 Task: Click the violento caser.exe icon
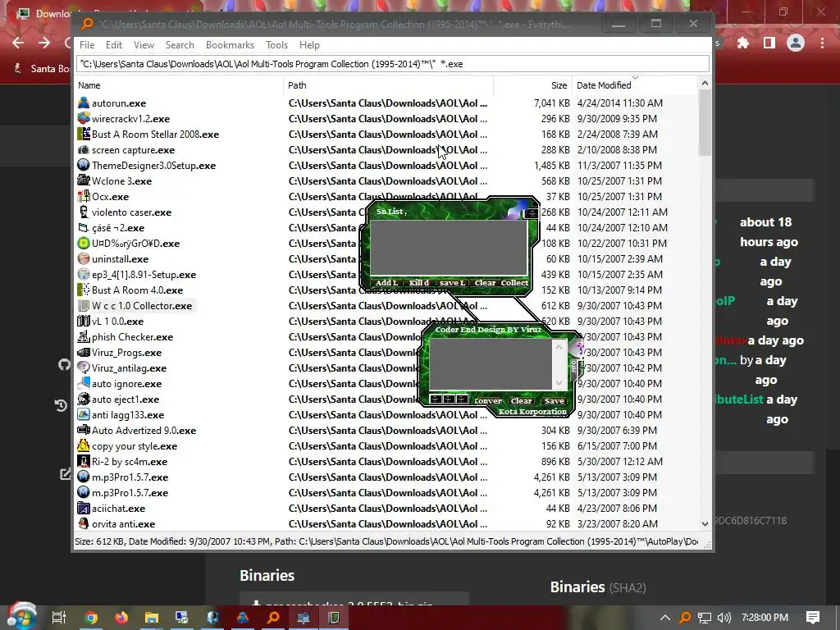coord(83,212)
